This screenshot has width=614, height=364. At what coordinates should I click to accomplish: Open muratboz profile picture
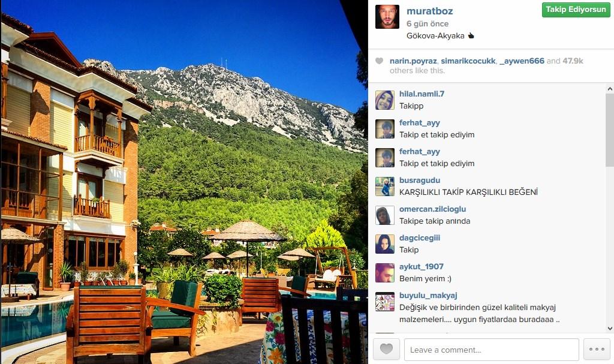pyautogui.click(x=387, y=17)
